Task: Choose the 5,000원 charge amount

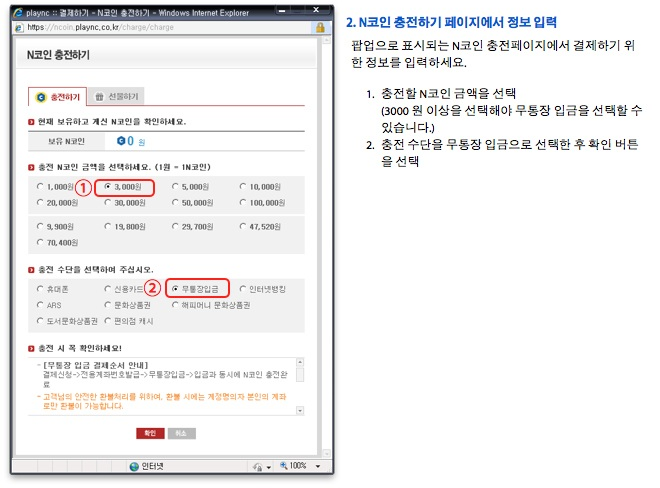Action: click(x=175, y=187)
